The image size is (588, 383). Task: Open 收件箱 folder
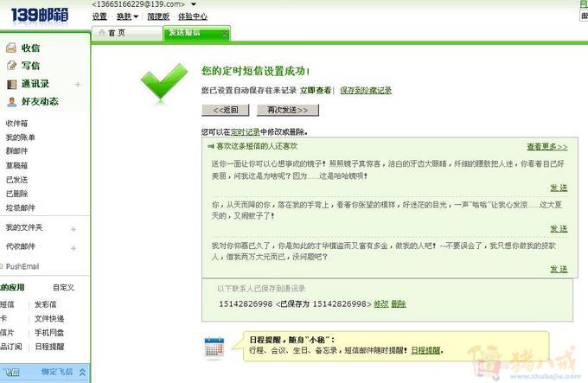(16, 124)
